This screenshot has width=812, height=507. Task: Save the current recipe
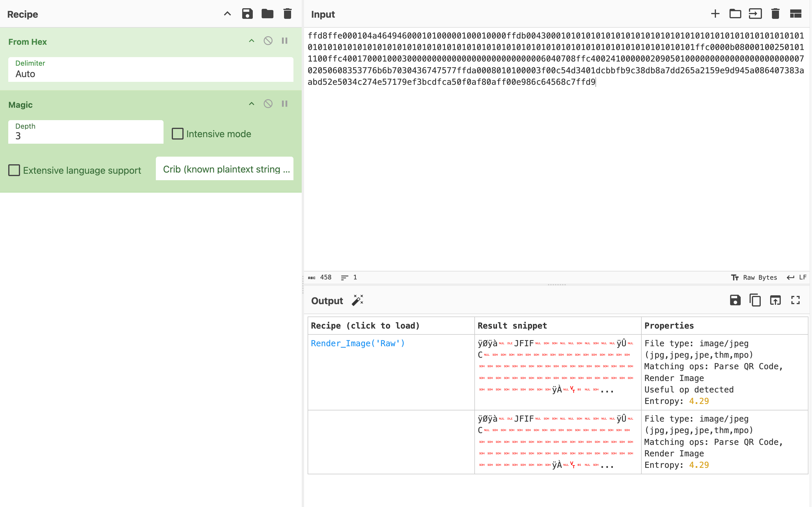247,14
